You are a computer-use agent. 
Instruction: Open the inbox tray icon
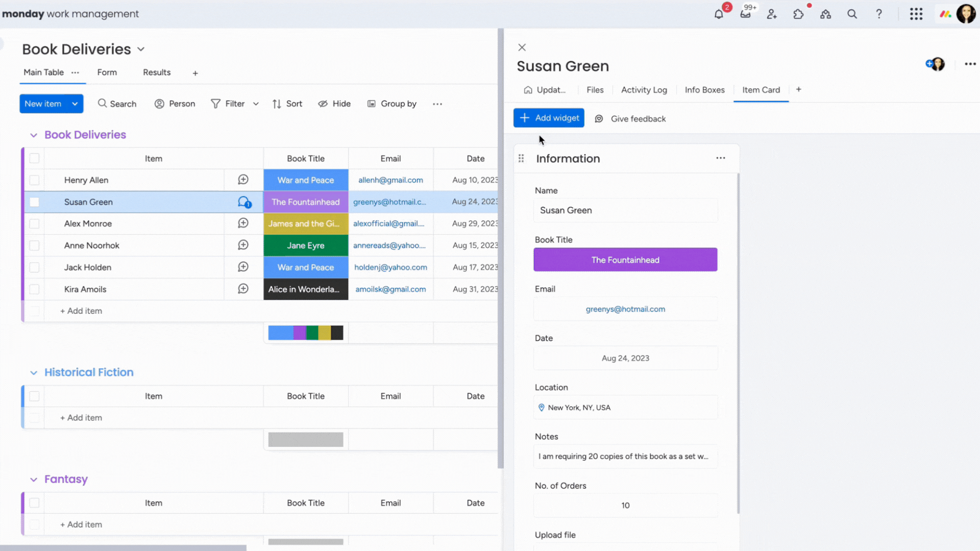[x=746, y=14]
